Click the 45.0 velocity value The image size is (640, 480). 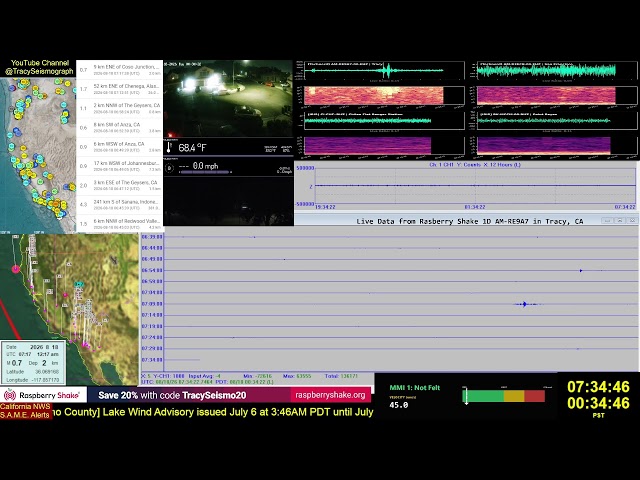pos(399,405)
